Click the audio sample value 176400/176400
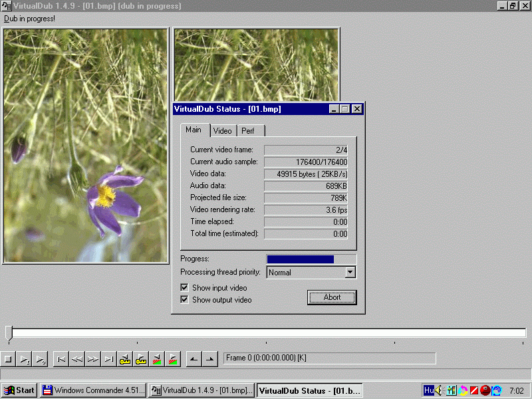The image size is (532, 399). click(x=306, y=162)
